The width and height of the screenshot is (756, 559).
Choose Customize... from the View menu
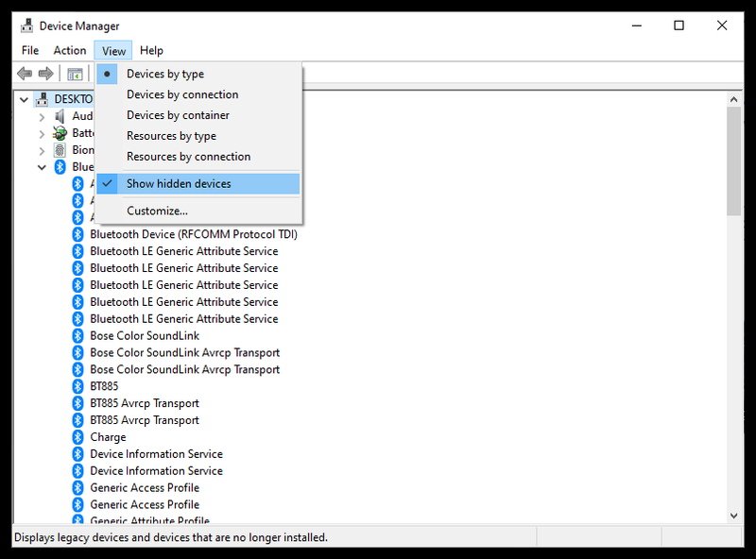click(157, 211)
